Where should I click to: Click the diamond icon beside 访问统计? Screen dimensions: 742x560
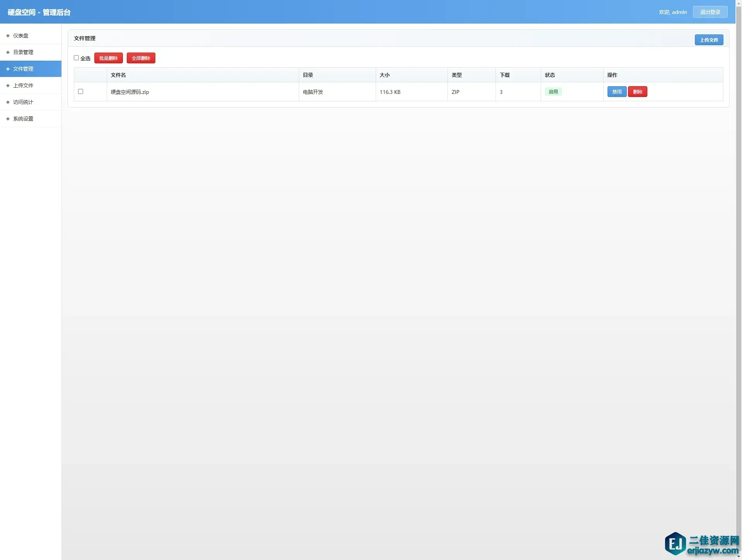pos(8,102)
